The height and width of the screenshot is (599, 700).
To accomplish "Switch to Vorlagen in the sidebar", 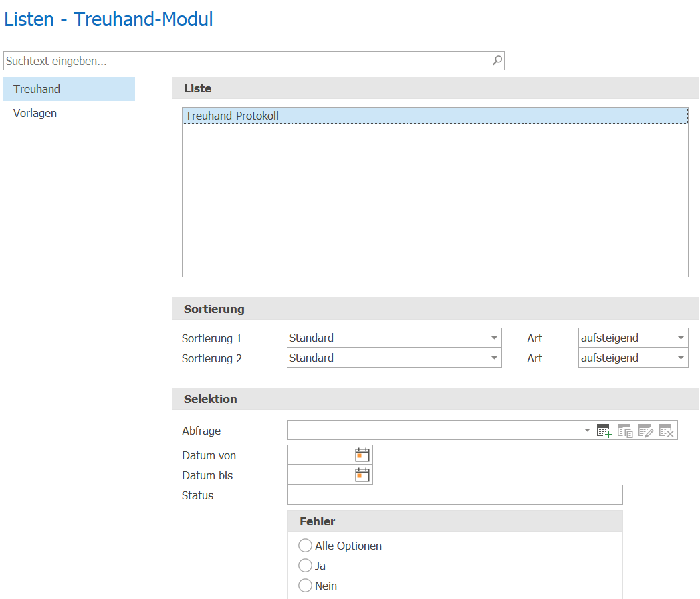I will coord(69,113).
